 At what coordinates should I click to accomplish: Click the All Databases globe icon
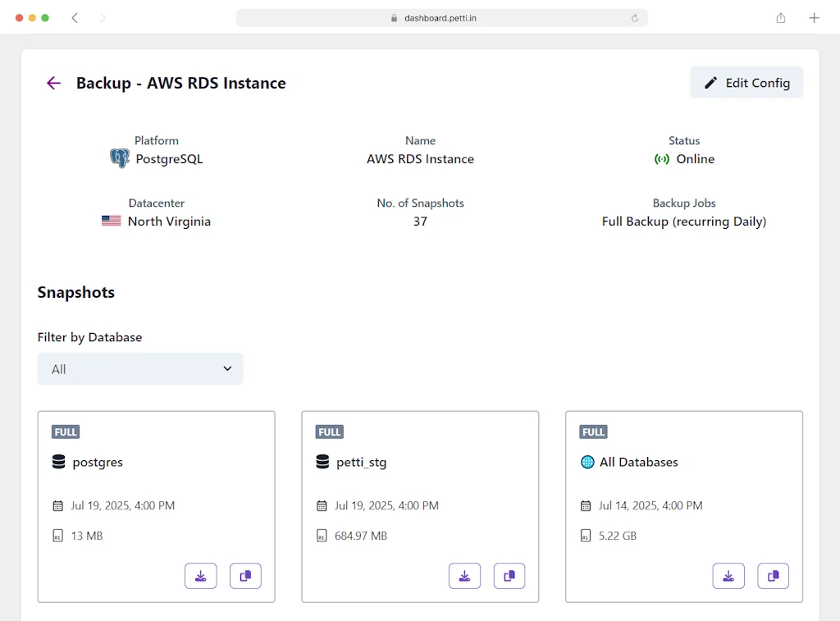click(x=587, y=462)
